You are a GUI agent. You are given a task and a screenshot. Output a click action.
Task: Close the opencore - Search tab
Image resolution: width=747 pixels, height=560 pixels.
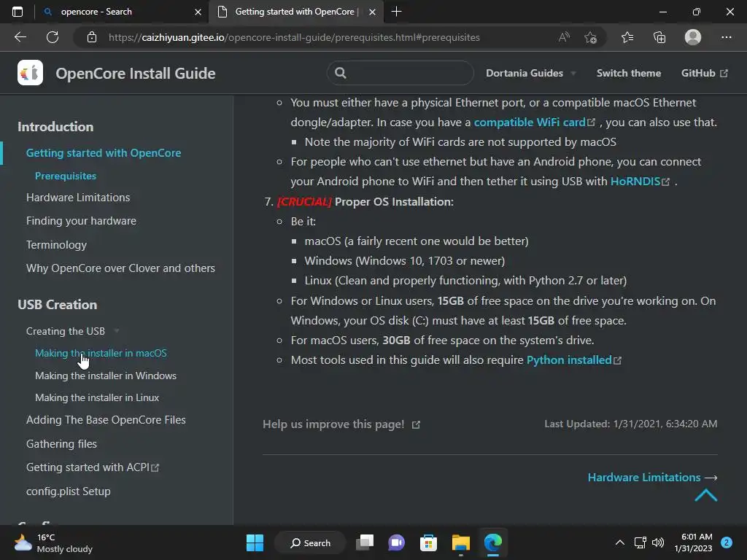[x=198, y=12]
